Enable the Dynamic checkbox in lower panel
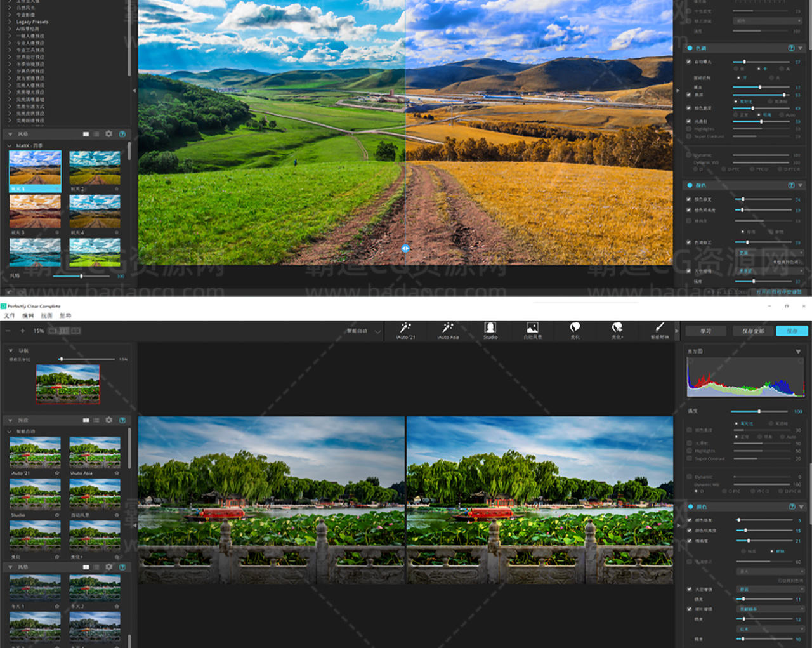 pos(690,477)
